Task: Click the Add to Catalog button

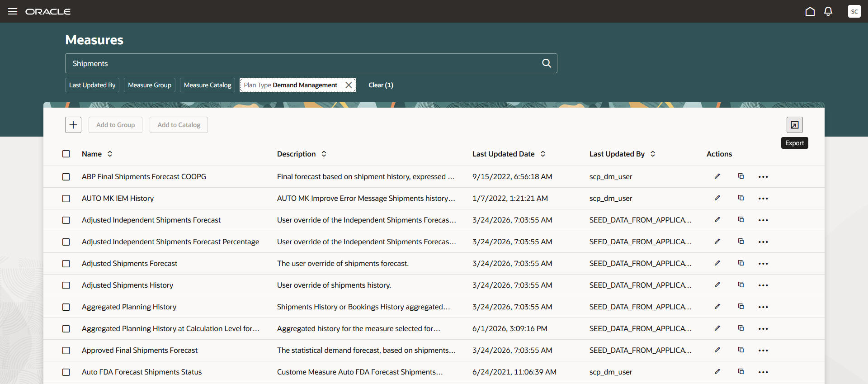Action: point(179,125)
